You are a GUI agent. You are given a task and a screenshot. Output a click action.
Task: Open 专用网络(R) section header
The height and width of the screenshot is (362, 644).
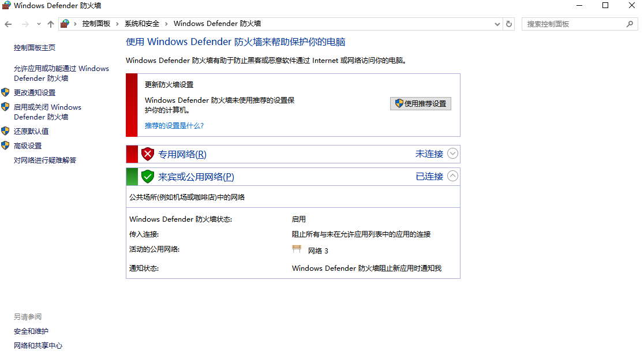[x=182, y=155]
